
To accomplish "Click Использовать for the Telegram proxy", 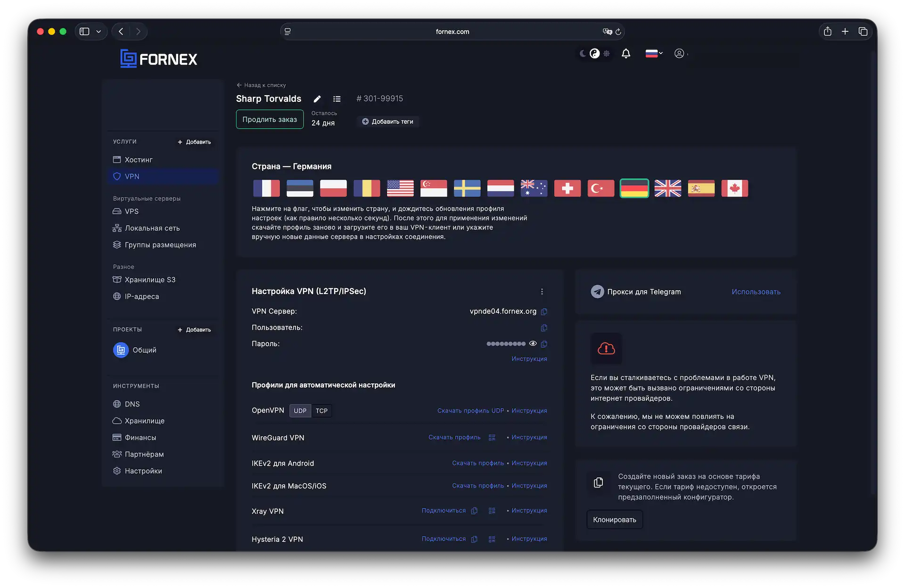I will tap(756, 292).
